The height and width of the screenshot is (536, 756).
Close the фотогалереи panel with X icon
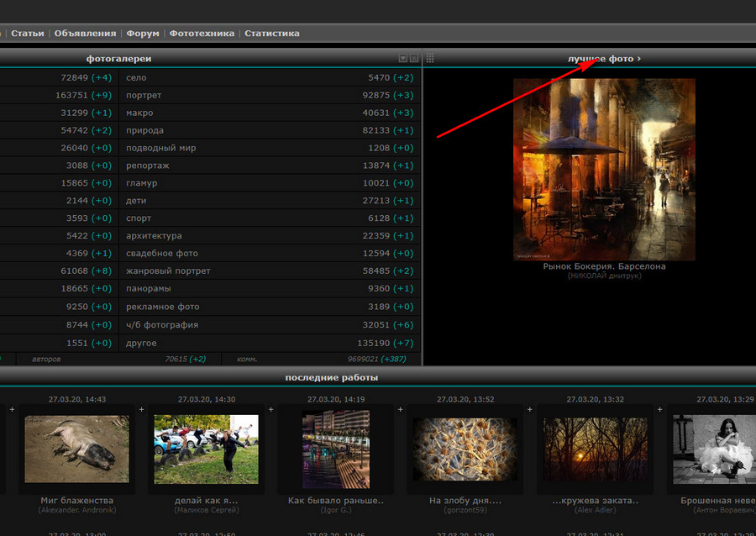(413, 59)
